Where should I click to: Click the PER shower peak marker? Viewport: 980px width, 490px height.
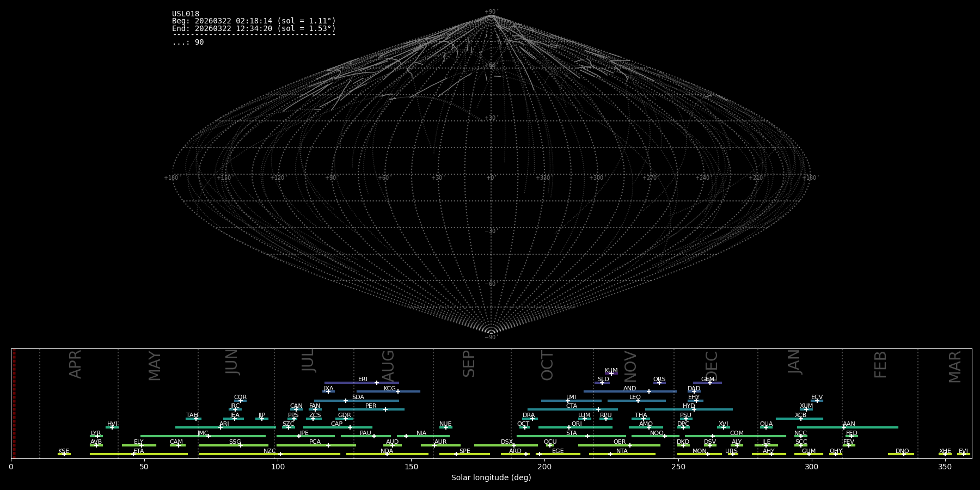point(385,409)
